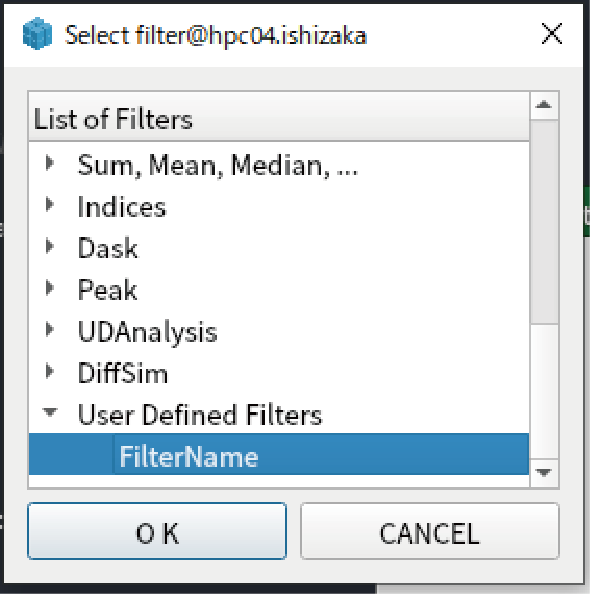Select the DiffSim entry

(x=122, y=373)
